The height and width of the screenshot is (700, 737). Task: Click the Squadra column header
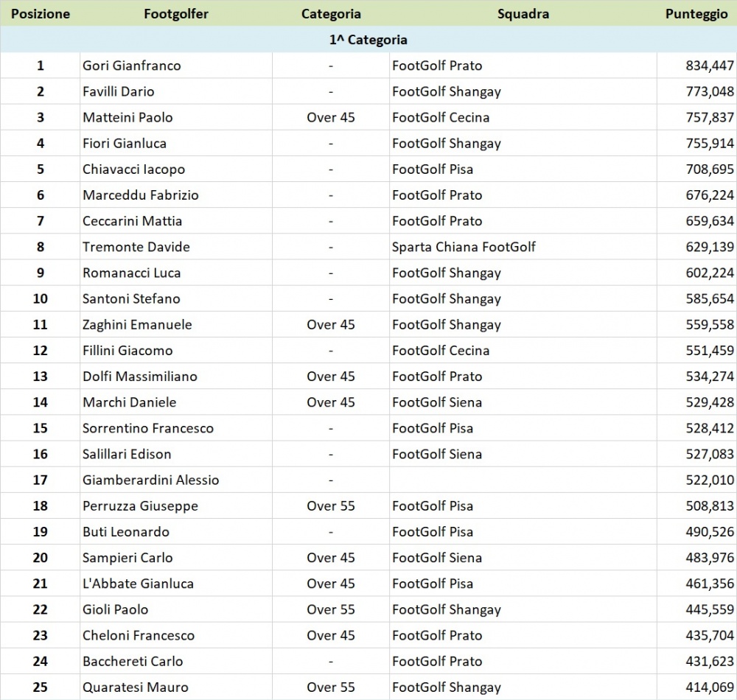coord(523,13)
